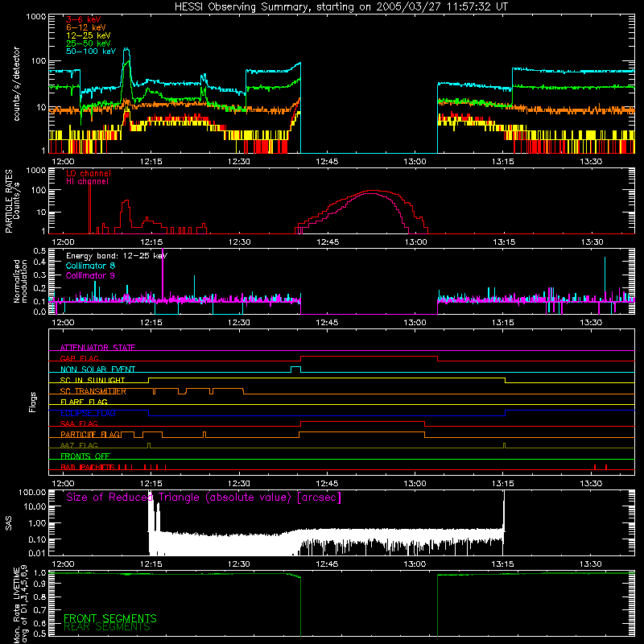The width and height of the screenshot is (644, 644).
Task: Click the HESSI Observing Summary plot title
Action: pyautogui.click(x=341, y=7)
